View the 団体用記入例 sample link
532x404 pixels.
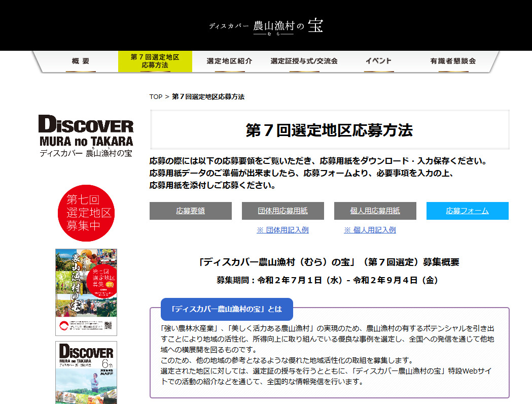282,229
